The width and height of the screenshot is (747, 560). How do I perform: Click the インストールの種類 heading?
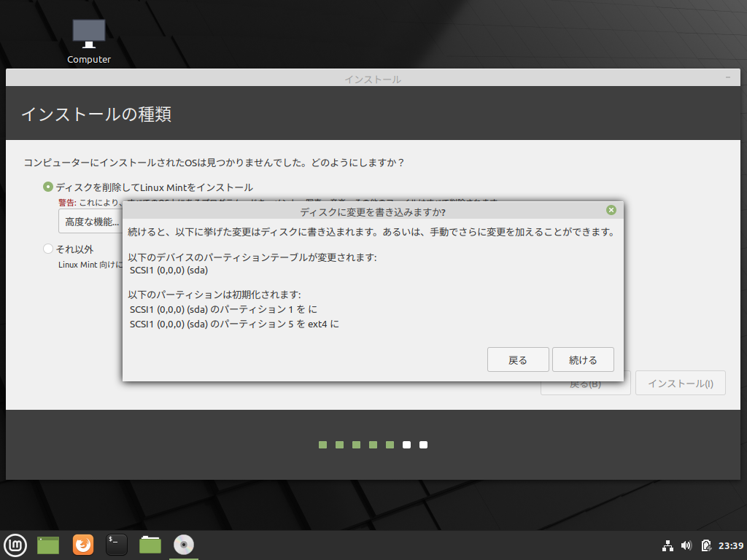tap(96, 114)
